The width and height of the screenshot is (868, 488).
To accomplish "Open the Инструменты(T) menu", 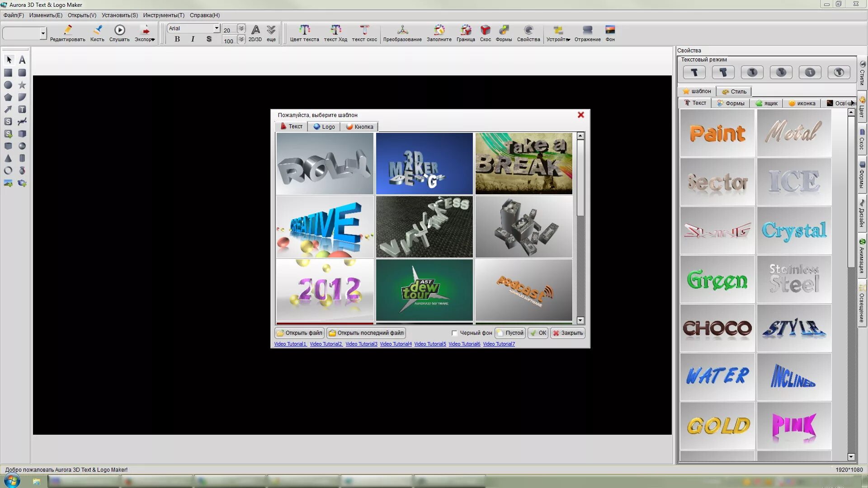I will point(164,15).
